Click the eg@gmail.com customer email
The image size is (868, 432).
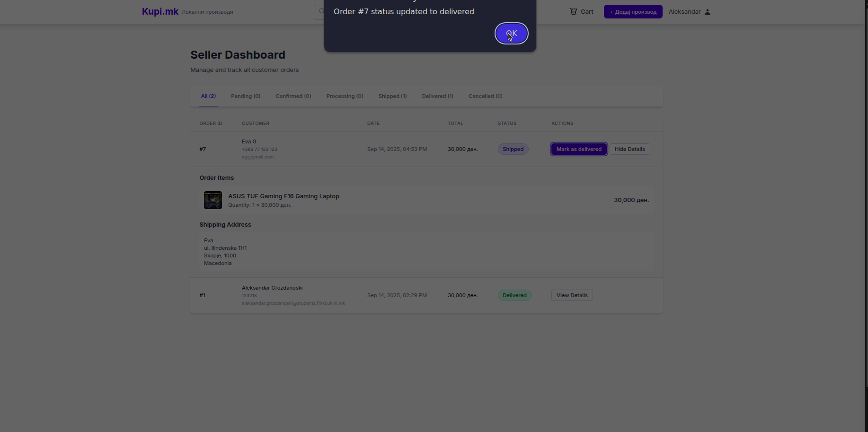257,157
